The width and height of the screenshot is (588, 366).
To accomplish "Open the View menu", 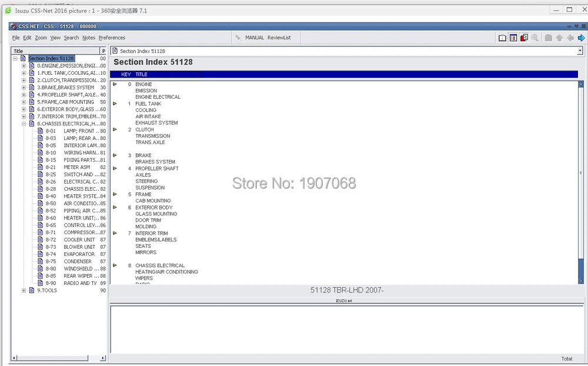I will click(55, 38).
